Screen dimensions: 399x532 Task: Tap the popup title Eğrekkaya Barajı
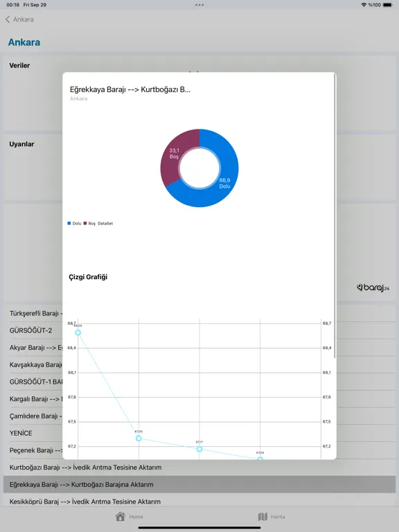tap(130, 89)
